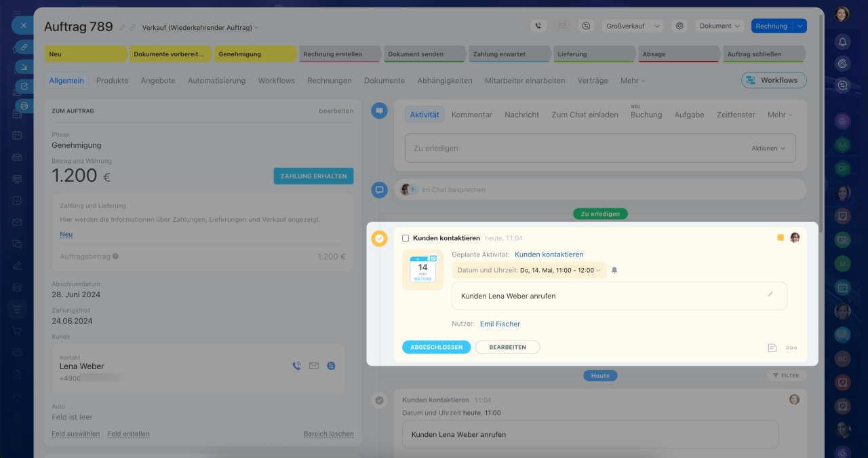Open the chat icon in deal header
Screen dimensions: 868x458
pyautogui.click(x=586, y=26)
